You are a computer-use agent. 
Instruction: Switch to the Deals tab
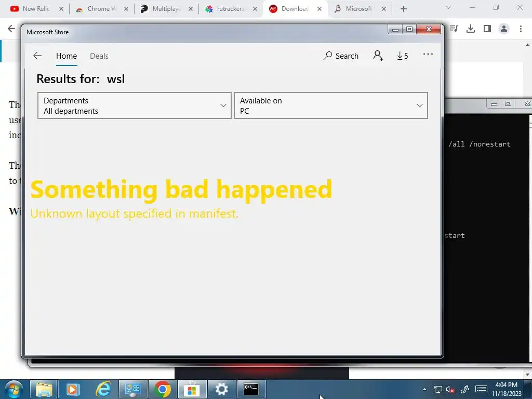click(x=99, y=56)
